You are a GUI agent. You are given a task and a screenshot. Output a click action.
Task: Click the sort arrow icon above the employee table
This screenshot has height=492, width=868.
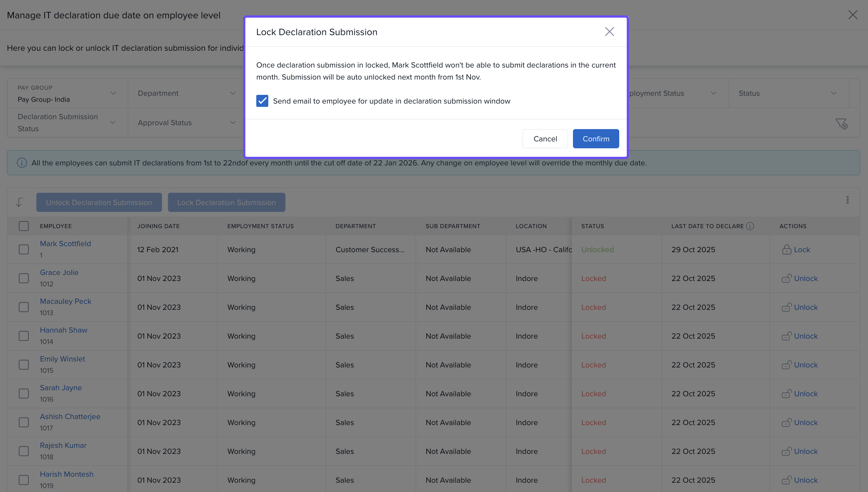(19, 202)
